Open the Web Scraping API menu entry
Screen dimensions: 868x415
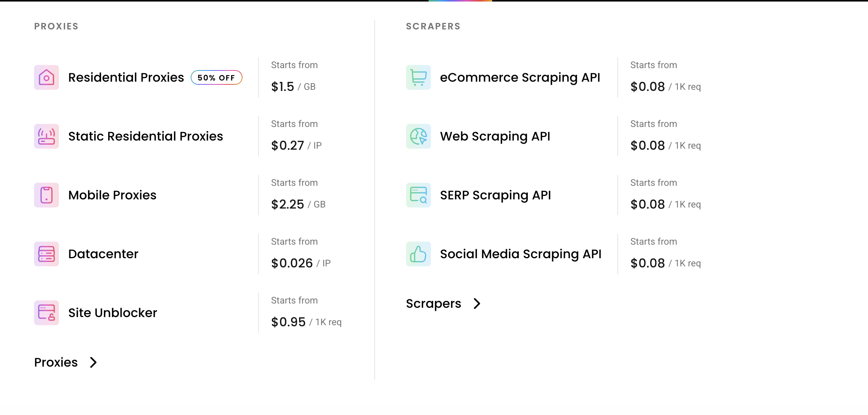tap(495, 136)
